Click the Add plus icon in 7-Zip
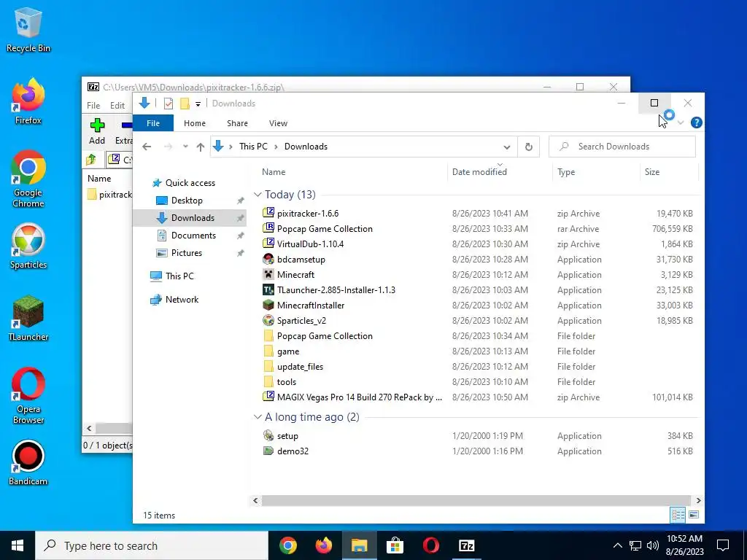This screenshot has height=560, width=747. tap(97, 125)
